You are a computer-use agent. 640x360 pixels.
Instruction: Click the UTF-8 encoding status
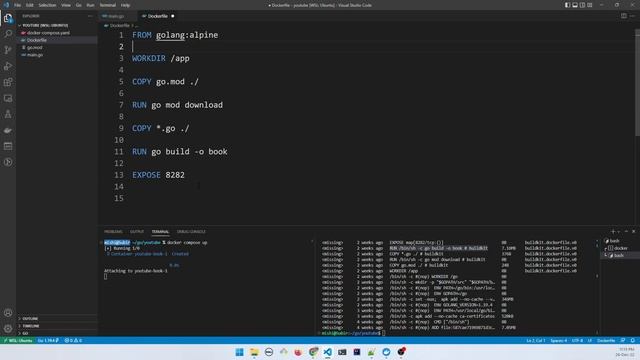pyautogui.click(x=577, y=340)
